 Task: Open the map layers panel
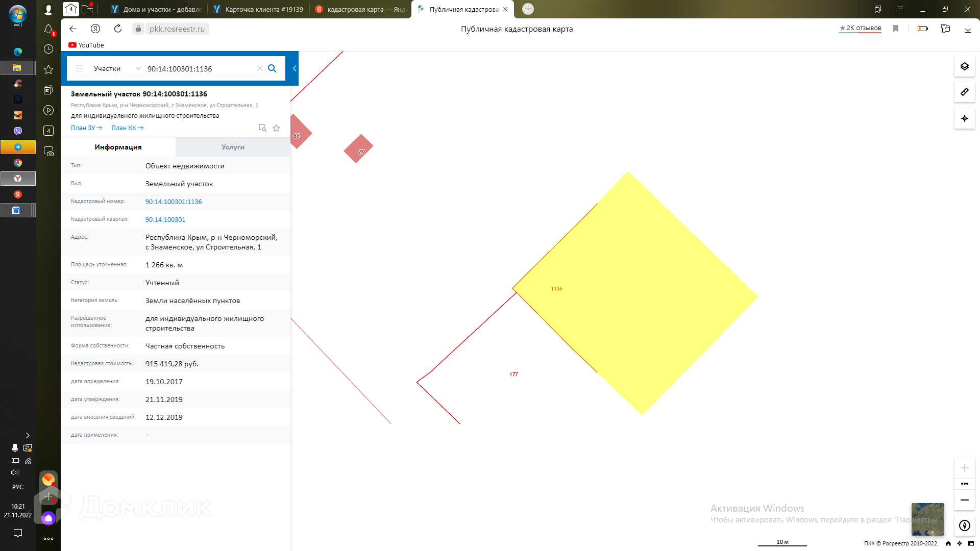click(964, 67)
